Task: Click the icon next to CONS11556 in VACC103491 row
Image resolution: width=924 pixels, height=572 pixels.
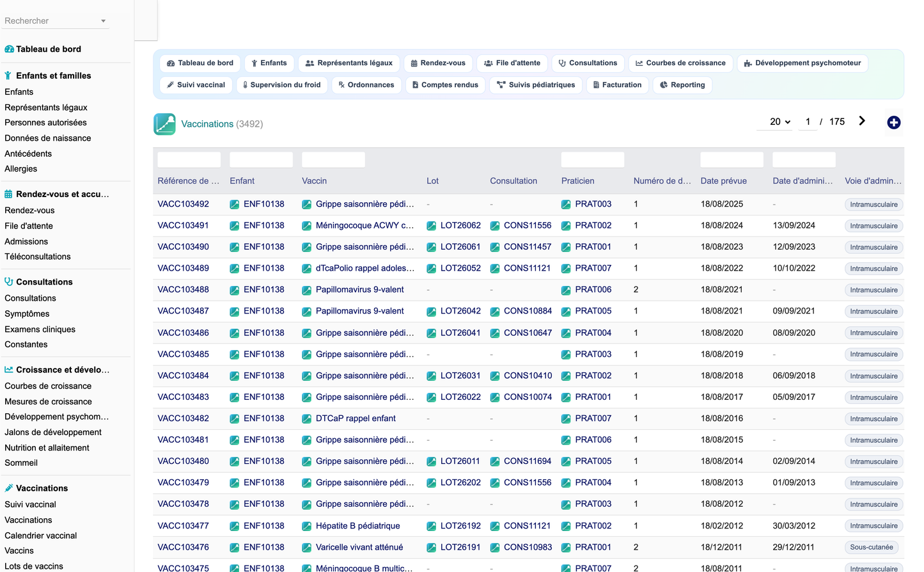Action: pos(495,226)
